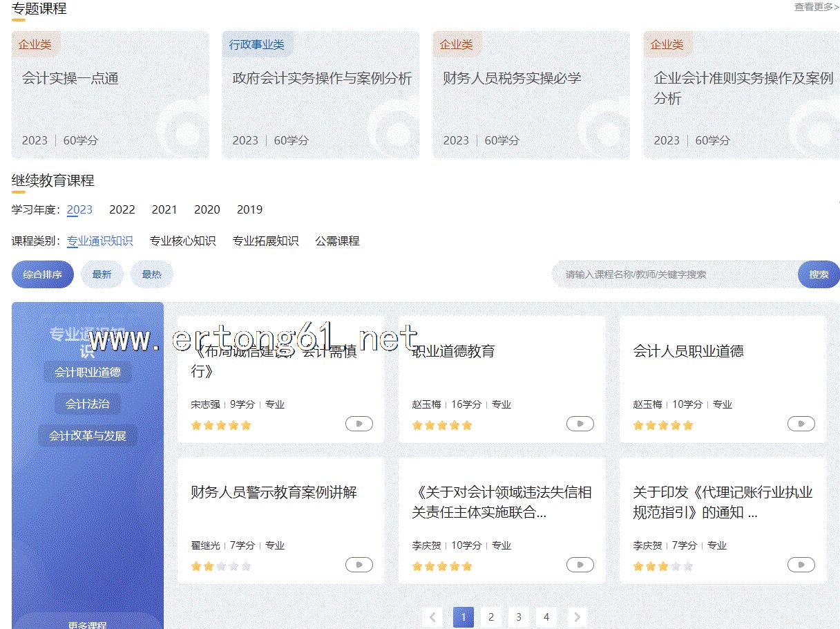Switch to 公需课程 category

[337, 241]
